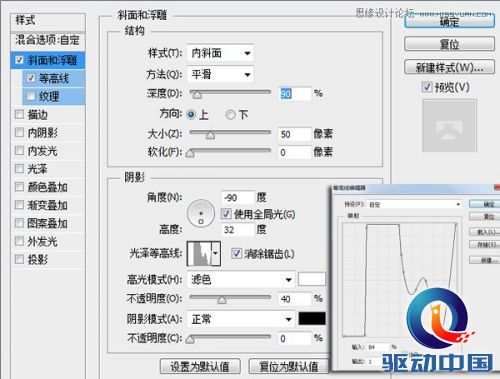Open the 阴影模式(A) 正常 dropdown
This screenshot has height=379, width=500.
coord(241,319)
